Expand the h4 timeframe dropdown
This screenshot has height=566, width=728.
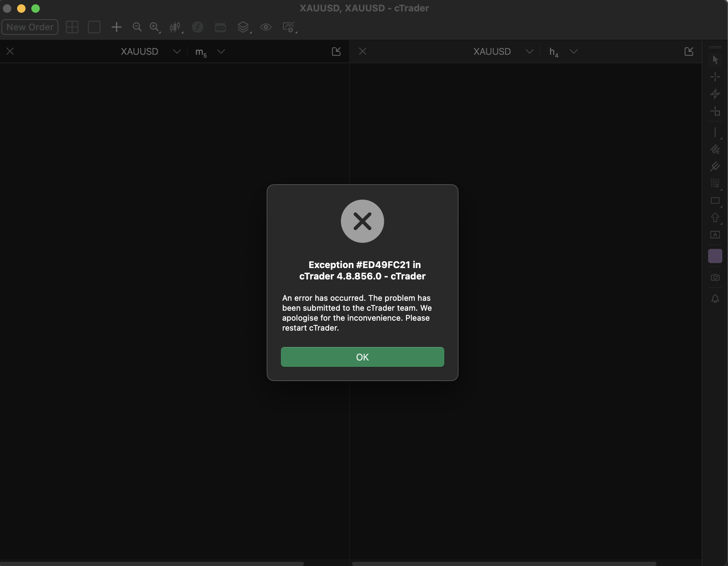tap(573, 52)
